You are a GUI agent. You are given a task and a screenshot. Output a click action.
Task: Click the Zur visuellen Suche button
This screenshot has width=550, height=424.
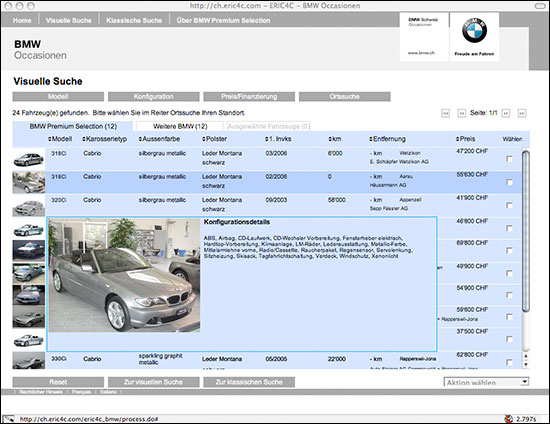pyautogui.click(x=154, y=382)
